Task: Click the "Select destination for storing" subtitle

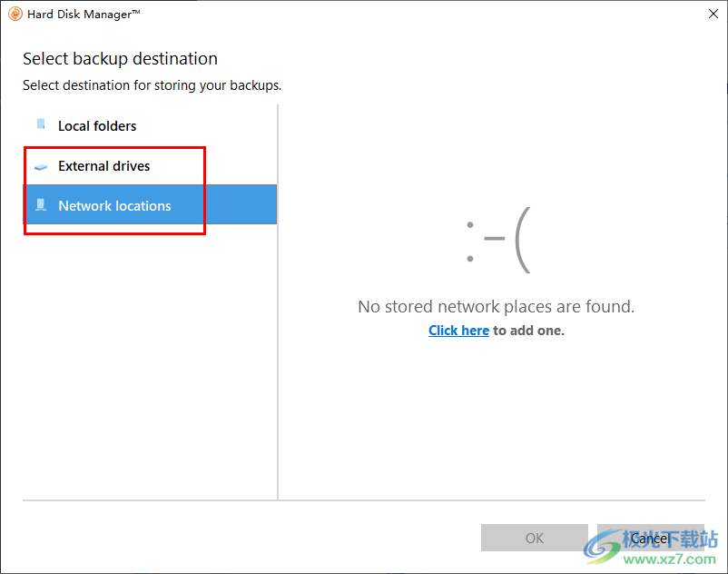Action: (152, 85)
